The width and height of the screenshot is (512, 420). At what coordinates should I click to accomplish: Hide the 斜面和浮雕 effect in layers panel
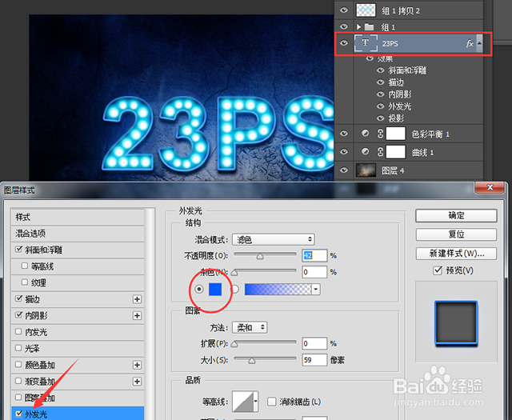click(381, 70)
